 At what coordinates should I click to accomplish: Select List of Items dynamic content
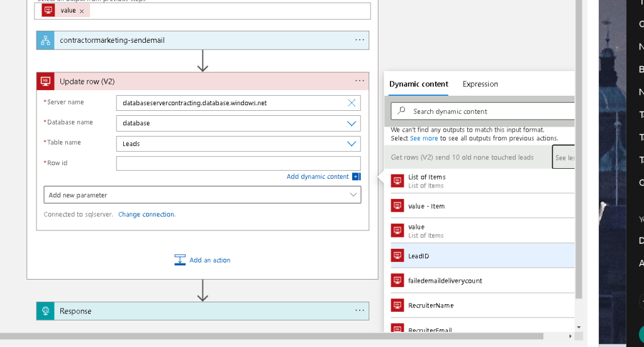(x=482, y=181)
